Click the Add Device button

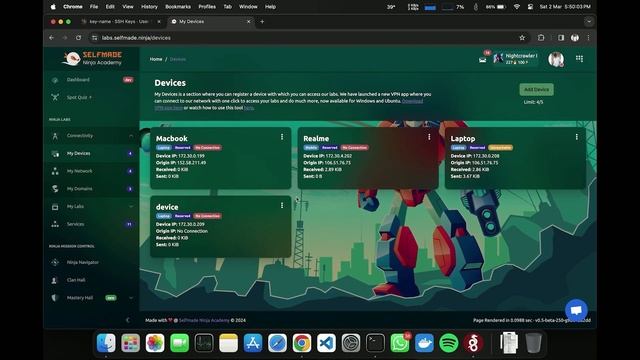(x=536, y=89)
